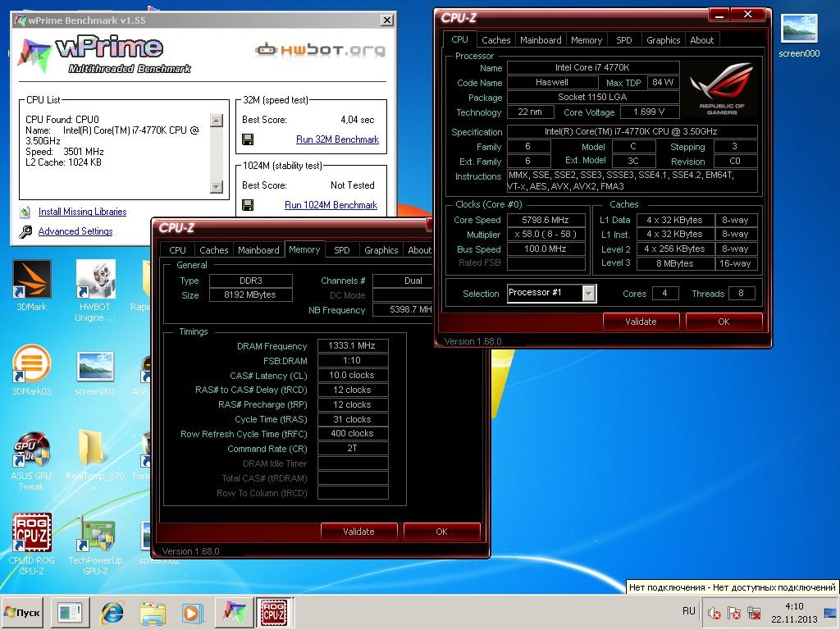Click Run 1024M Benchmark link
The width and height of the screenshot is (840, 630).
point(331,205)
